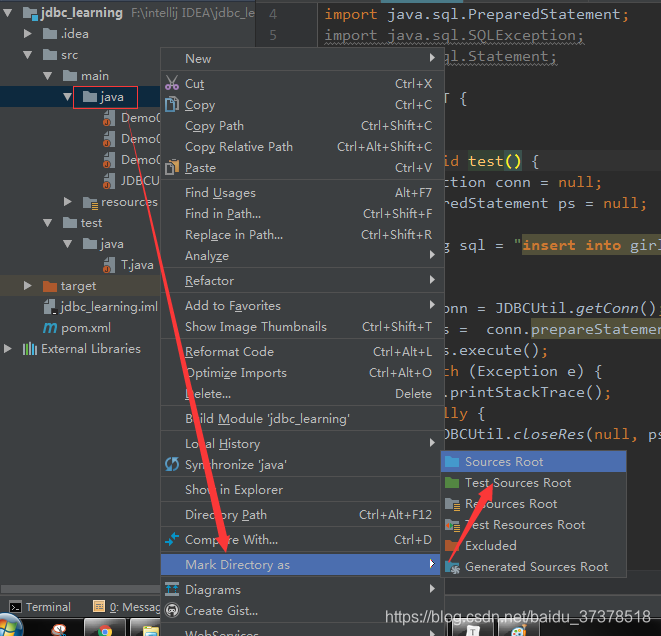The image size is (661, 636).
Task: Click the Paste clipboard icon
Action: (172, 167)
